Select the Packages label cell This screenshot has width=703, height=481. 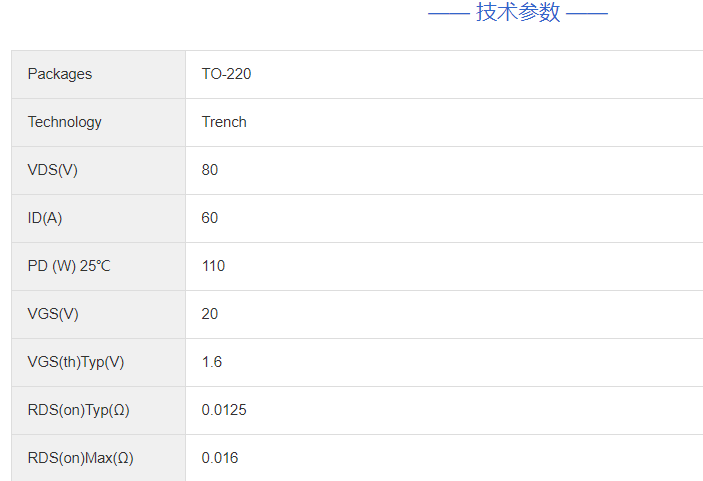(x=60, y=74)
